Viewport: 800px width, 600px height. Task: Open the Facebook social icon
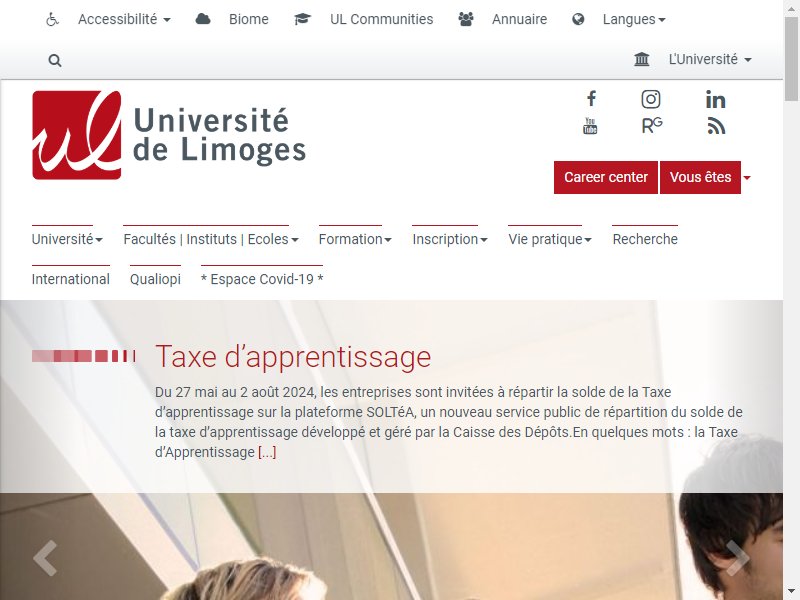591,98
